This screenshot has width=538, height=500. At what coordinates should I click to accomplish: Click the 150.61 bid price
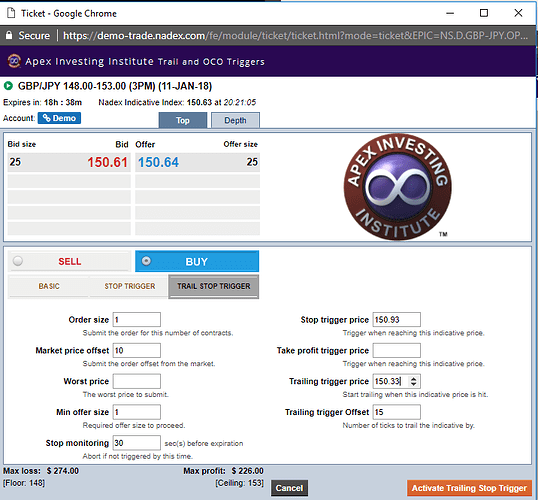(107, 162)
